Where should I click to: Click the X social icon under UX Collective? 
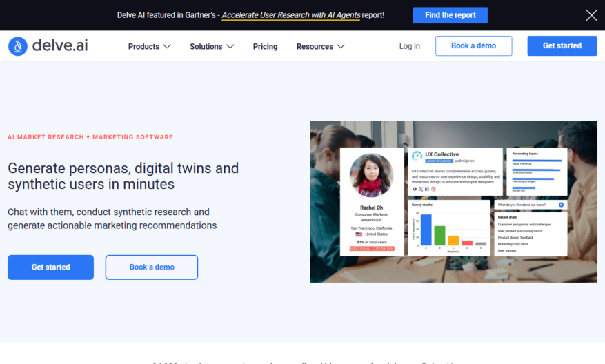421,189
